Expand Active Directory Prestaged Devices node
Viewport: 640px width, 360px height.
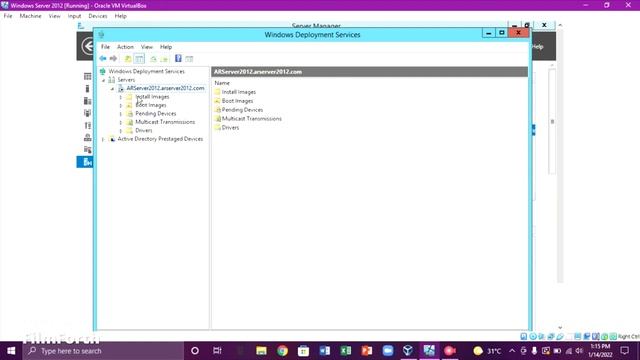[104, 139]
